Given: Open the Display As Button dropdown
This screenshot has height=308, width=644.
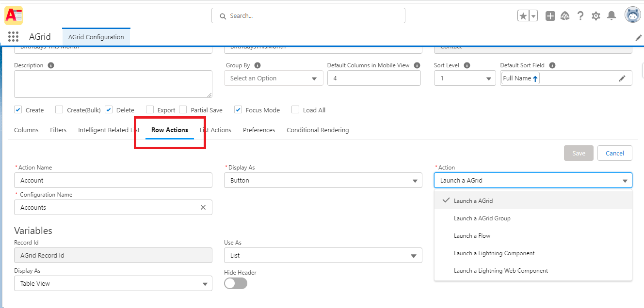Looking at the screenshot, I should click(x=323, y=180).
